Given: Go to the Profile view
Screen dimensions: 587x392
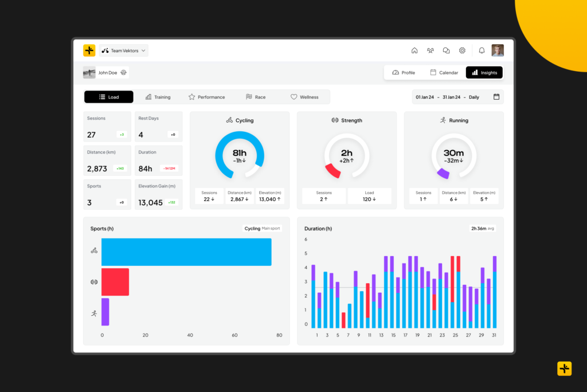Looking at the screenshot, I should click(404, 73).
